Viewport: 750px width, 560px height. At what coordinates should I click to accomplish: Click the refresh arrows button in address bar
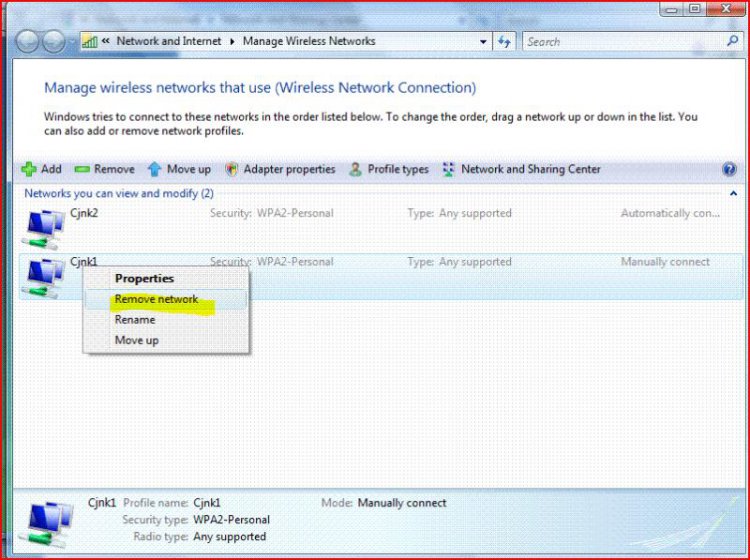pyautogui.click(x=504, y=42)
